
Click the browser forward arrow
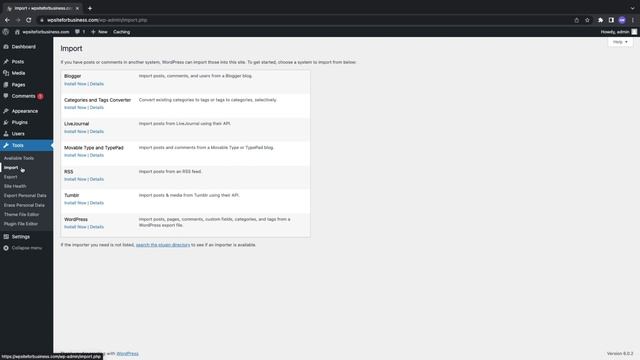coord(18,20)
